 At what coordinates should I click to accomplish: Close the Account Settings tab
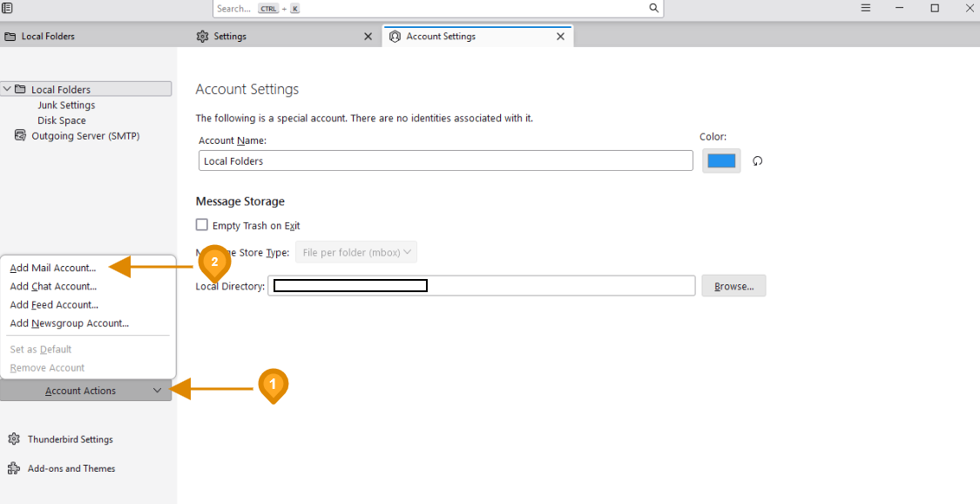561,37
